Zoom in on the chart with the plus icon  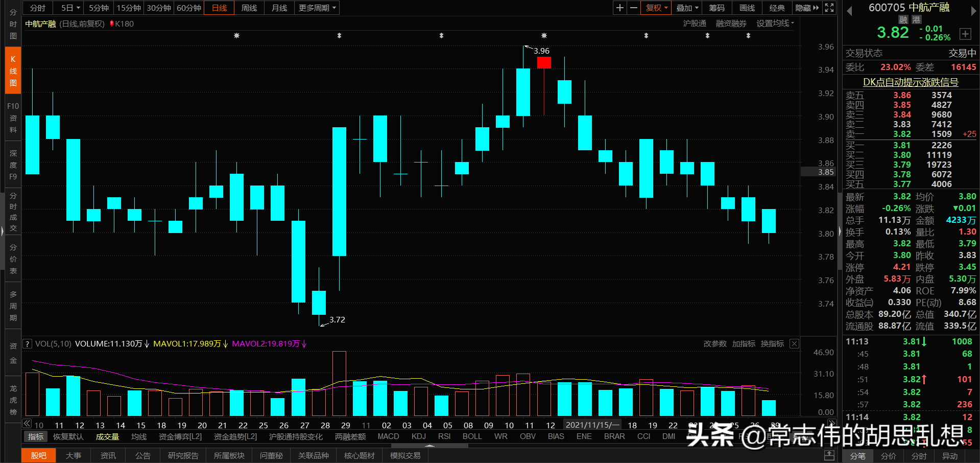point(619,8)
